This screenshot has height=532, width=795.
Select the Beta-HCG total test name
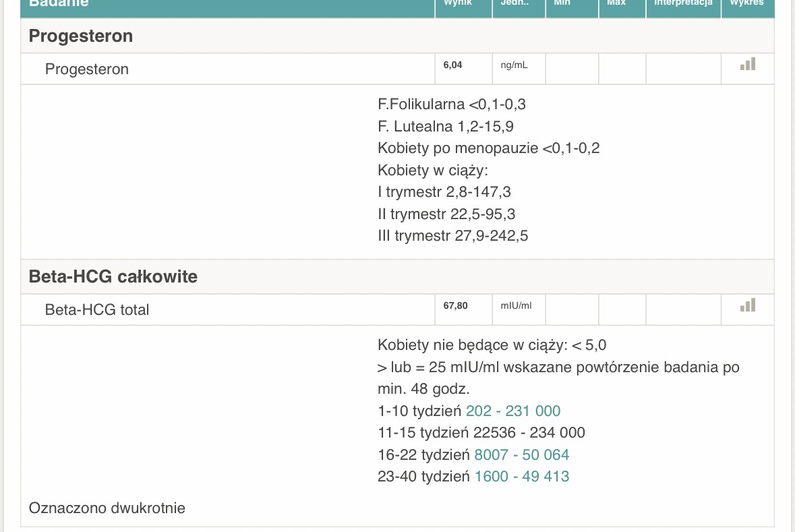(x=97, y=310)
